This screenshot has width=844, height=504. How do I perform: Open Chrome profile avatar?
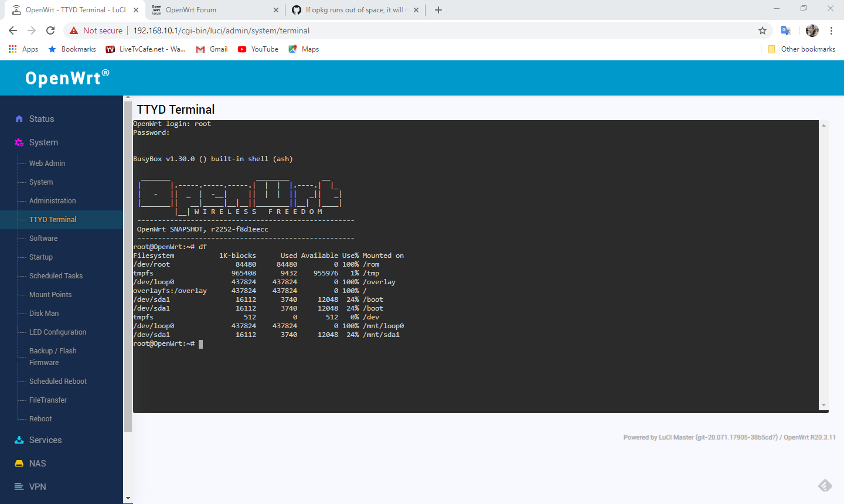point(812,30)
